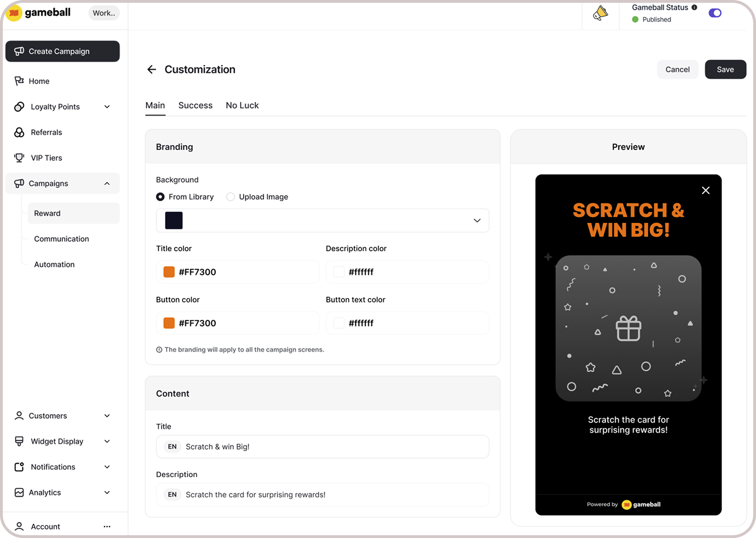Click the Description color white swatch
This screenshot has height=538, width=756.
pyautogui.click(x=339, y=272)
